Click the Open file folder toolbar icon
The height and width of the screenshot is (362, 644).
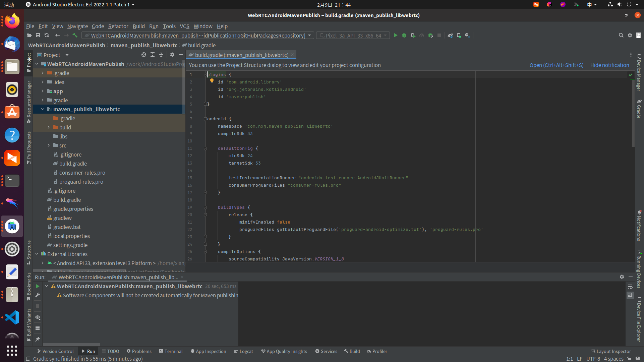point(29,35)
